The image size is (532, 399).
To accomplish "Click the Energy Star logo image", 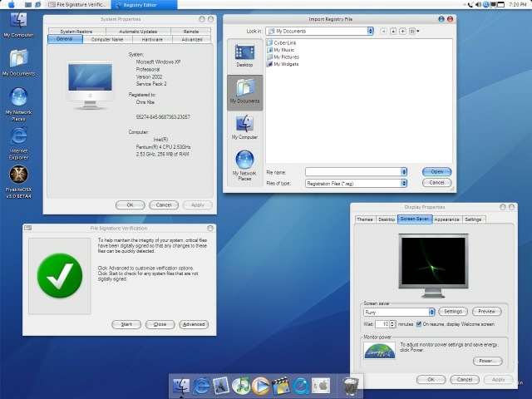I will (x=379, y=351).
